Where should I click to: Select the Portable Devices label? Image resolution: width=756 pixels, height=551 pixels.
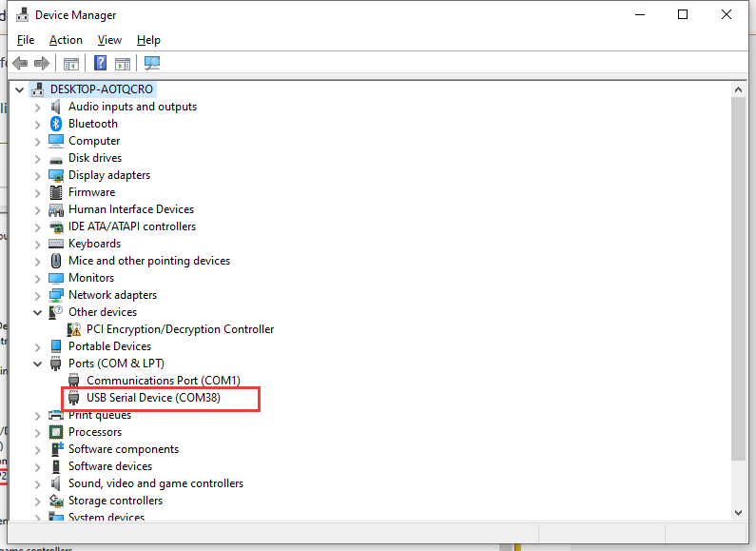109,346
